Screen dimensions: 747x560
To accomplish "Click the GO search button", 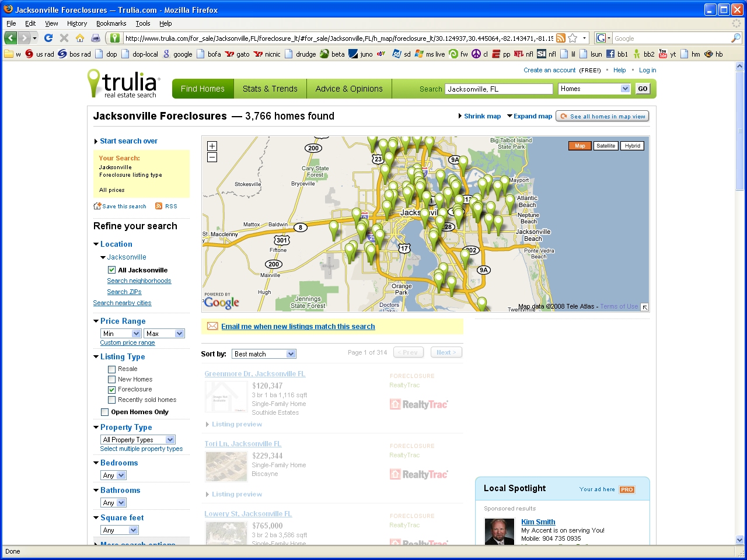I will click(x=643, y=89).
